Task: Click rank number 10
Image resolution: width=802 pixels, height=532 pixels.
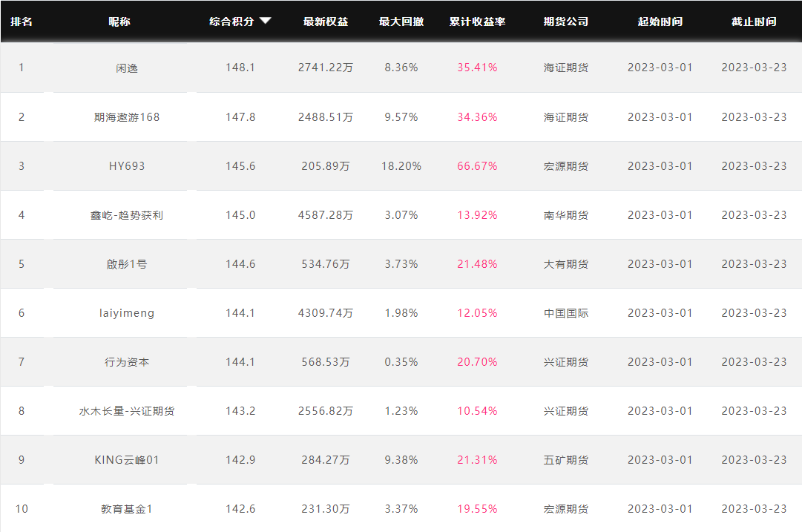Action: 22,509
